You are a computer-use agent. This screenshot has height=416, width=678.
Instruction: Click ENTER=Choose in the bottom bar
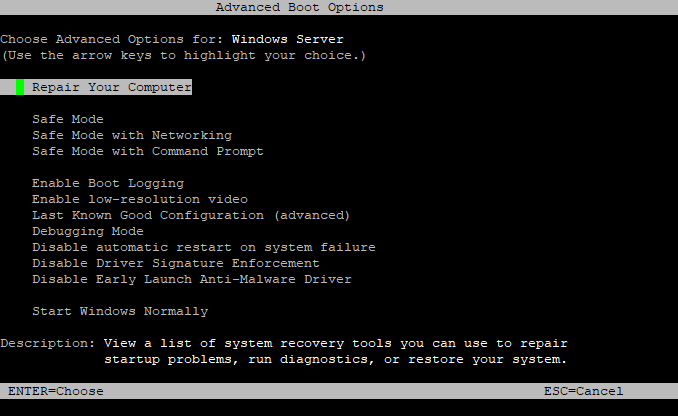coord(55,391)
